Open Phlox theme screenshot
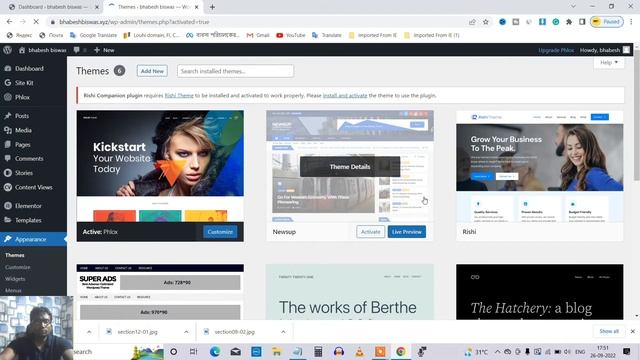Viewport: 640px width, 360px height. pos(160,166)
